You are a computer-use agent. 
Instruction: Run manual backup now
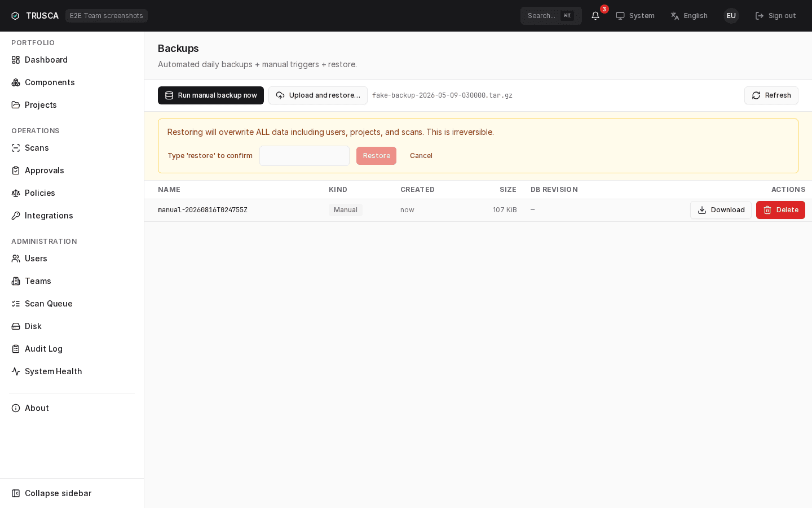211,95
